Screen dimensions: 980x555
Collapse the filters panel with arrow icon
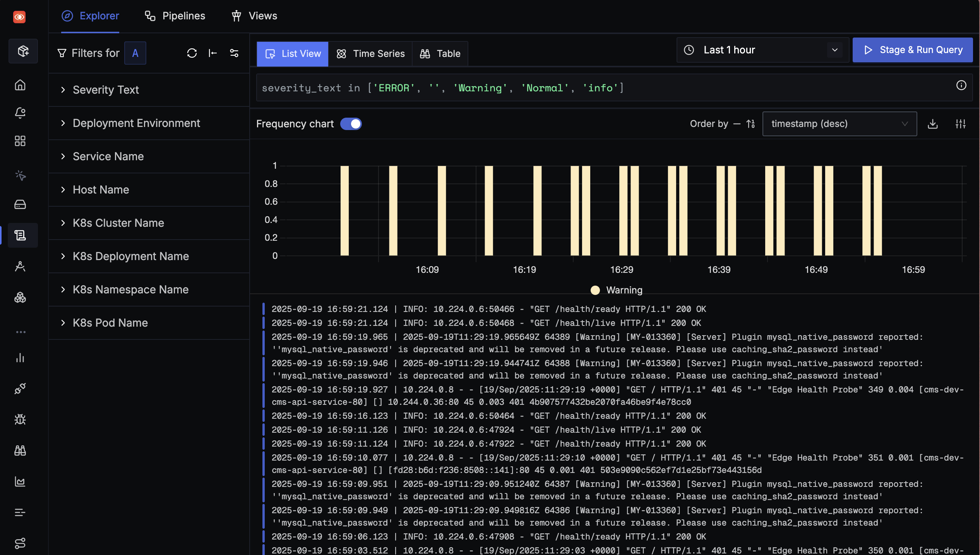(x=213, y=53)
